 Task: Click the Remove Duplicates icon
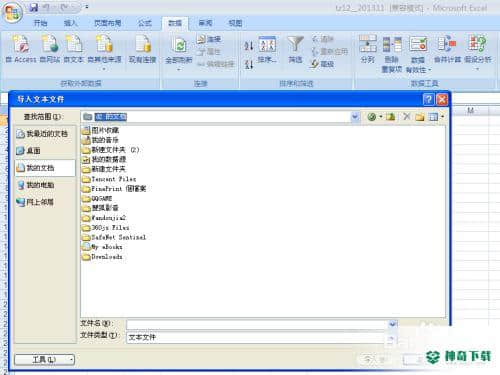click(392, 44)
